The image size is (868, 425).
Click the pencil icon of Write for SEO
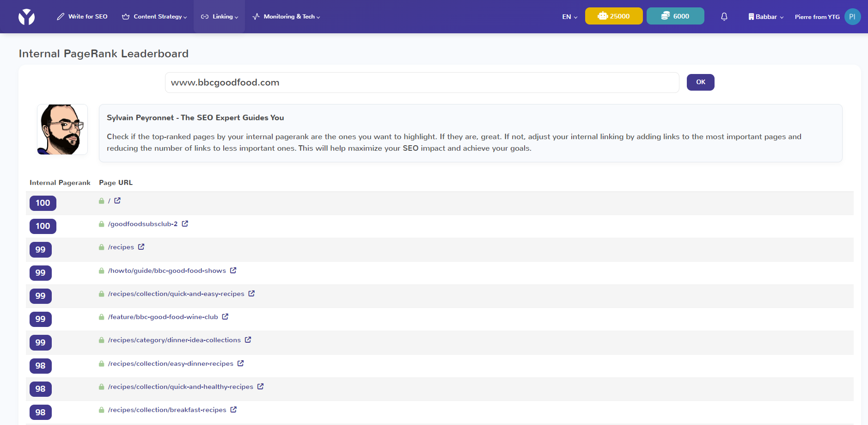(x=61, y=17)
